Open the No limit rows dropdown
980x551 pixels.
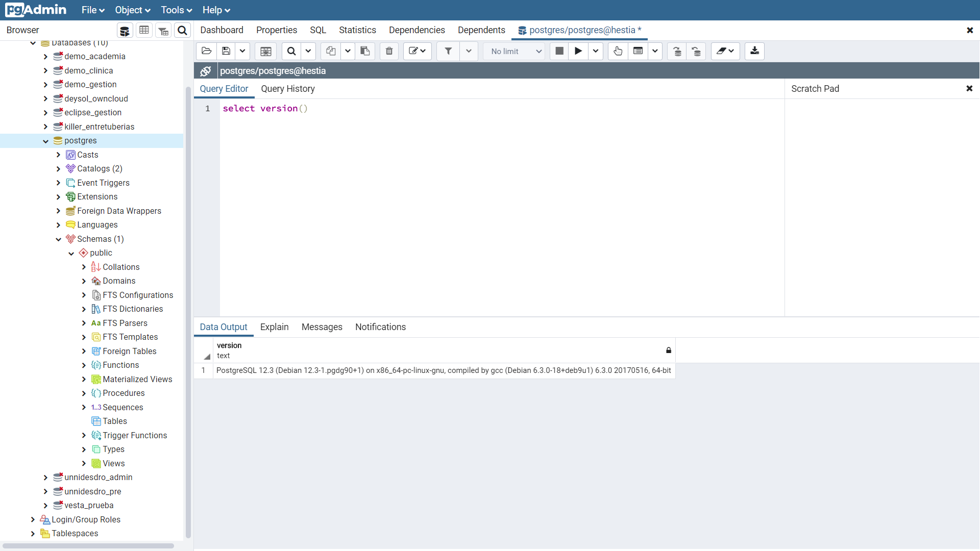[514, 51]
